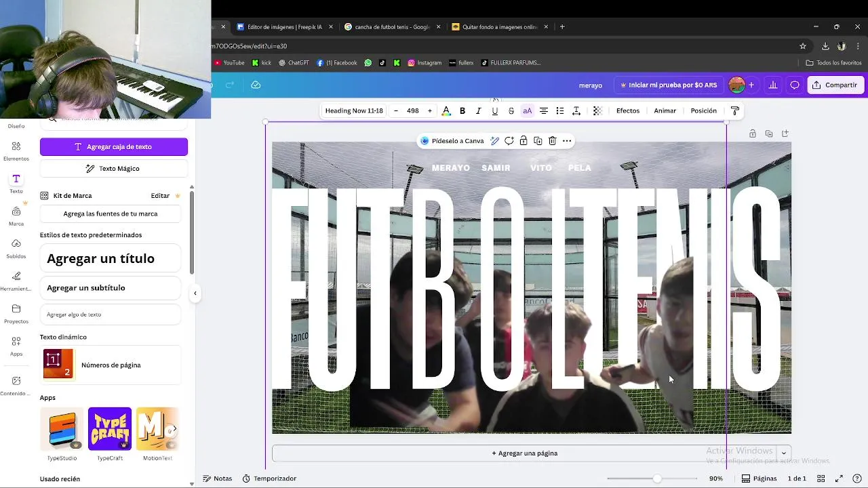Delete the selected element with trash icon

coord(553,141)
